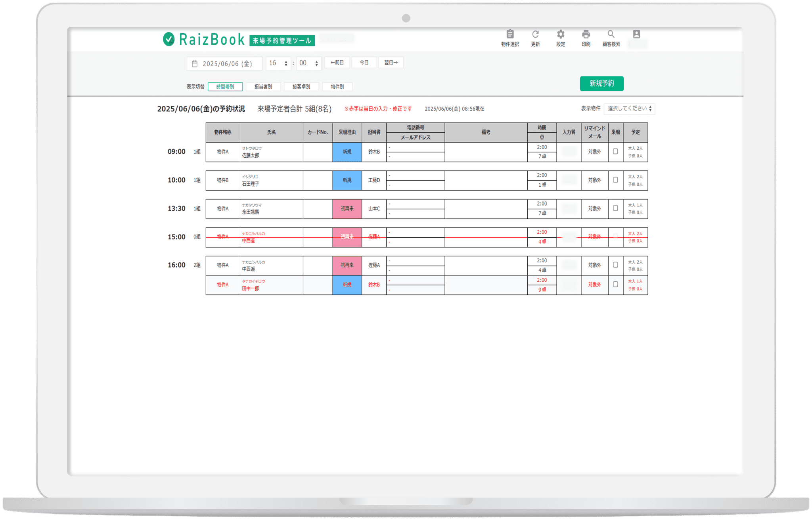Click the 更新 refresh icon
Image resolution: width=812 pixels, height=519 pixels.
click(535, 34)
